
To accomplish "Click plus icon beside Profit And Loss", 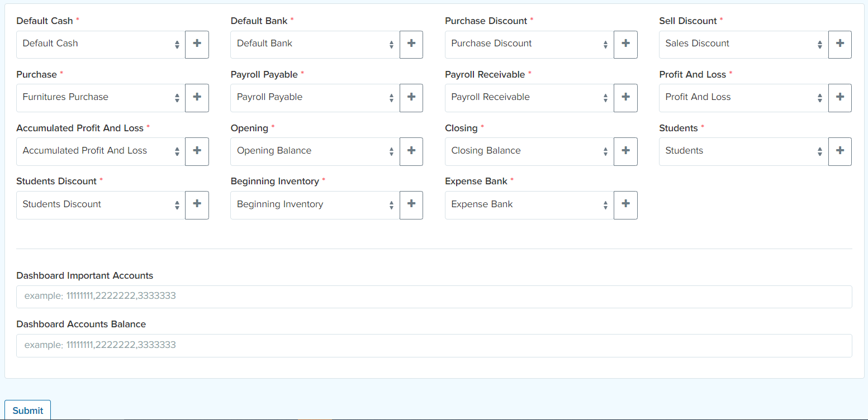I will (x=839, y=98).
